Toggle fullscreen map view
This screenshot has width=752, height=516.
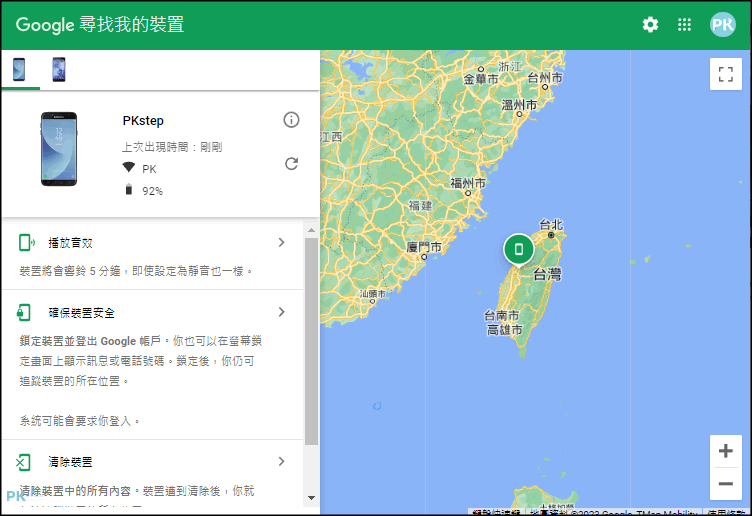[726, 74]
